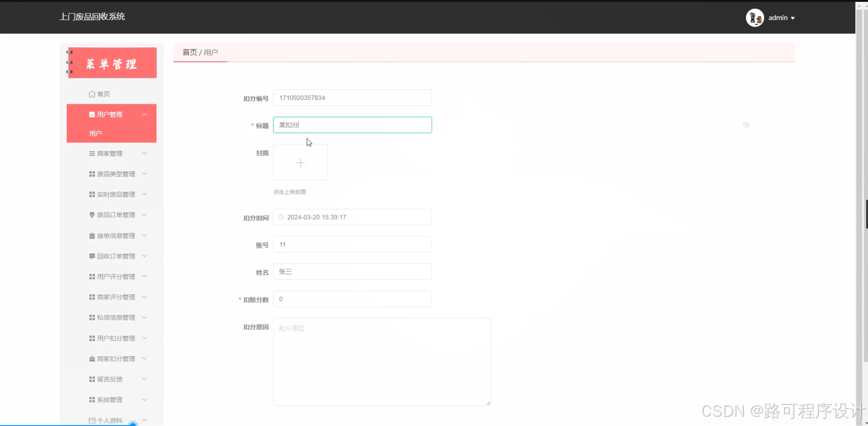
Task: Click the 接单信息管理 clipboard icon
Action: pos(92,235)
